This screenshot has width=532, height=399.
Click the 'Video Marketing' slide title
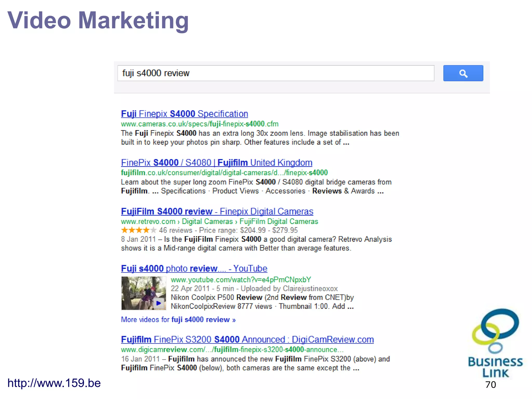(x=98, y=21)
